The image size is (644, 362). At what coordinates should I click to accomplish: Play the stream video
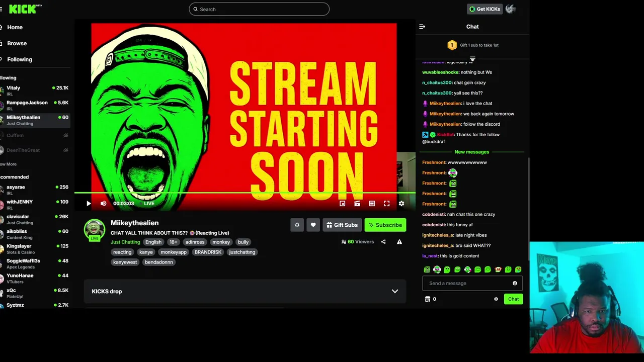click(x=89, y=204)
